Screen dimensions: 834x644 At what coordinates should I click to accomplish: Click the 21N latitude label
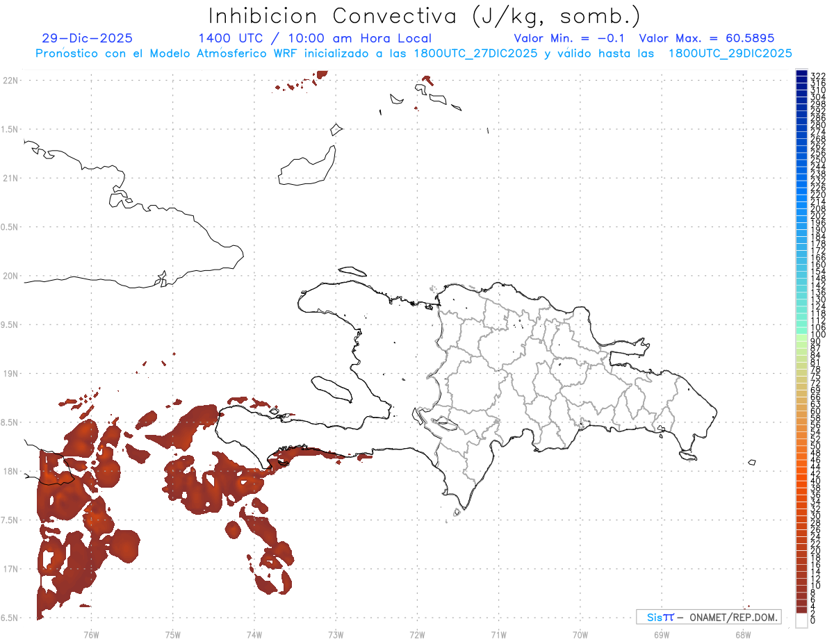point(10,179)
